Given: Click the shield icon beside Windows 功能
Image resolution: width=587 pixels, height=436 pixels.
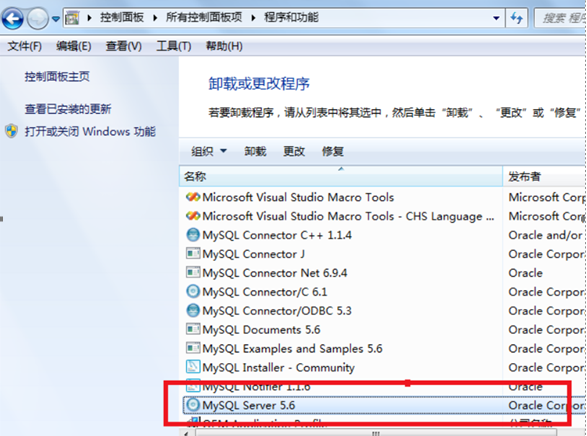Looking at the screenshot, I should [12, 131].
